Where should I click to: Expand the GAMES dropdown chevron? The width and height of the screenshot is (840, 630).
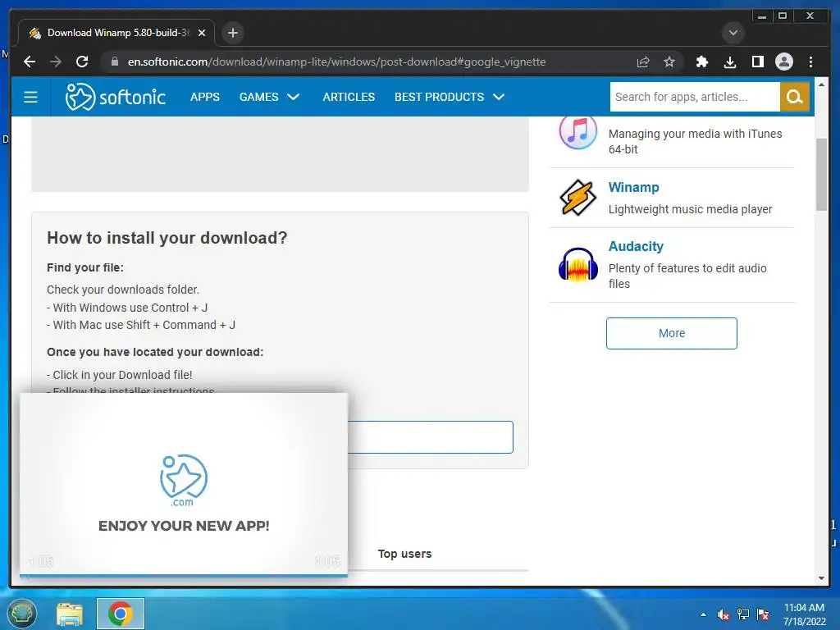tap(293, 97)
